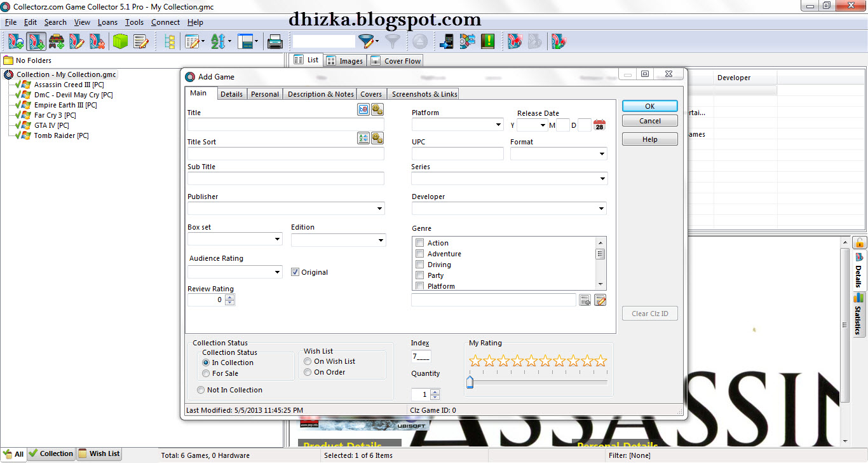Click the Cancel button

(x=649, y=121)
